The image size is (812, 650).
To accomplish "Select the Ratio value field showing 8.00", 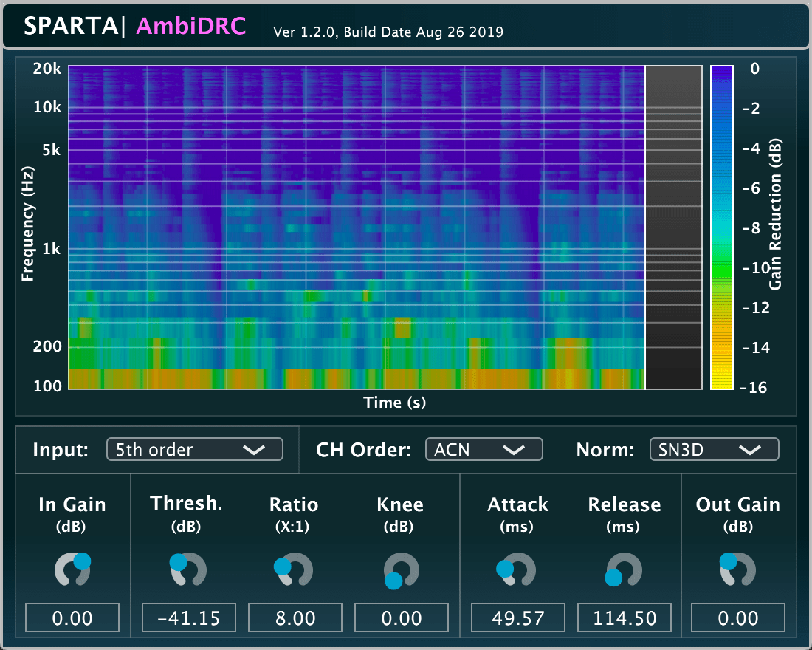I will 295,617.
